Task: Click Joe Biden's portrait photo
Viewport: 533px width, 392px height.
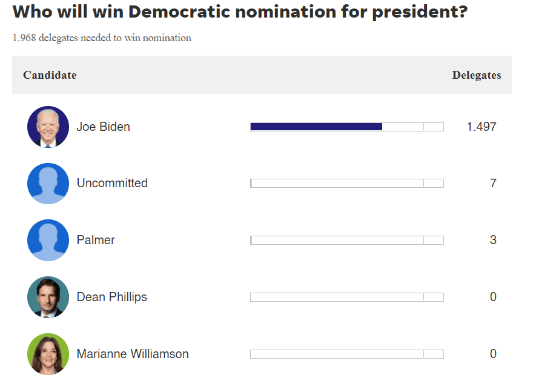Action: point(48,127)
